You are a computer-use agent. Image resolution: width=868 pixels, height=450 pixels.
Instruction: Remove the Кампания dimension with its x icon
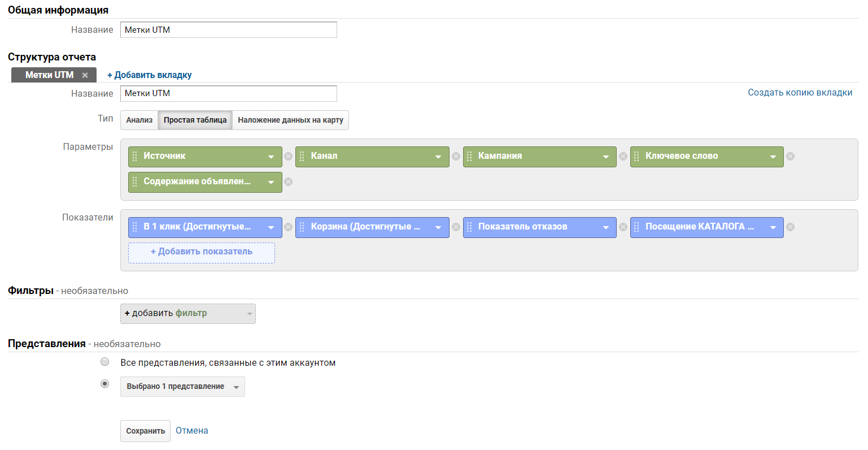tap(623, 157)
